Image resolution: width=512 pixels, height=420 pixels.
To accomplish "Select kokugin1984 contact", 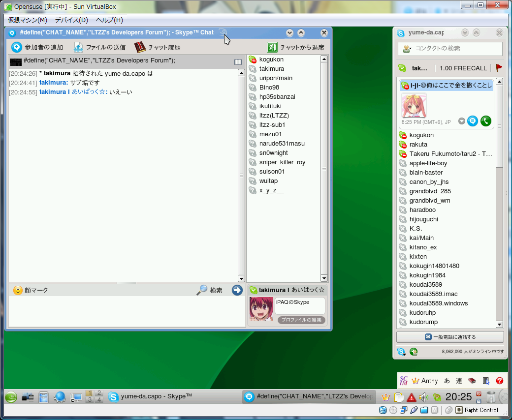I will click(447, 275).
